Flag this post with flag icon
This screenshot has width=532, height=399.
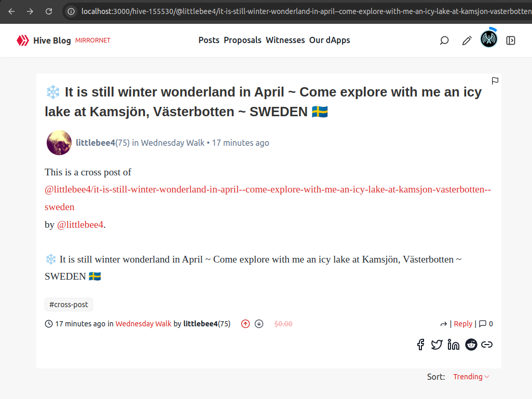495,81
